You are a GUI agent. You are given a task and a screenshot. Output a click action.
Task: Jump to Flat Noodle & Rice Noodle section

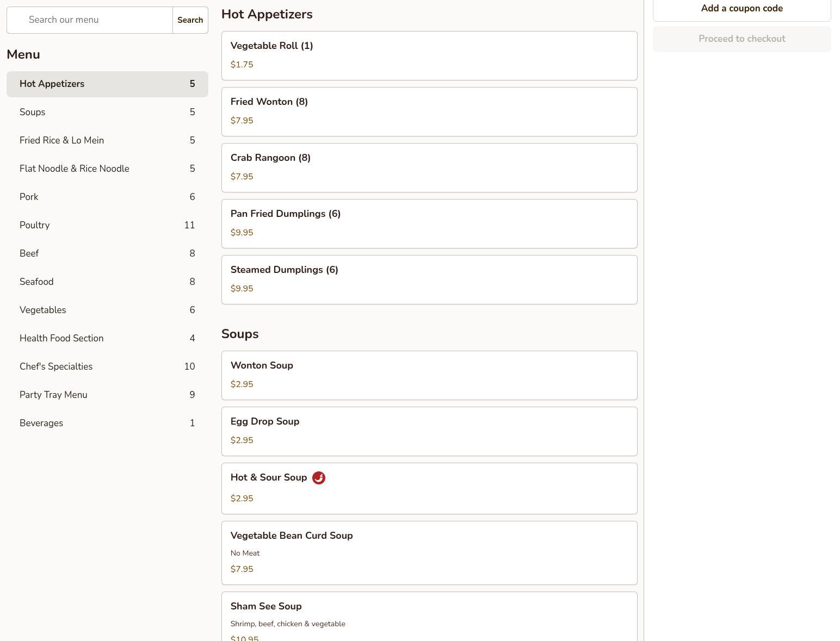[x=107, y=169]
